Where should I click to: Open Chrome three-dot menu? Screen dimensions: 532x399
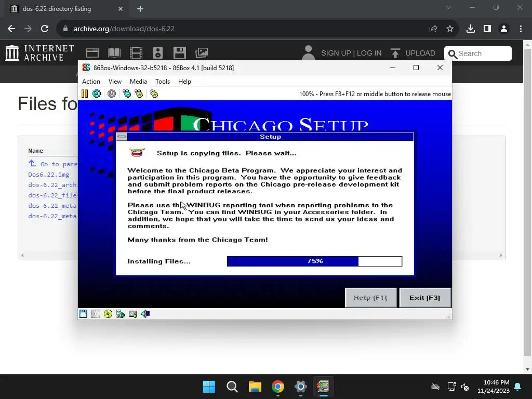521,29
